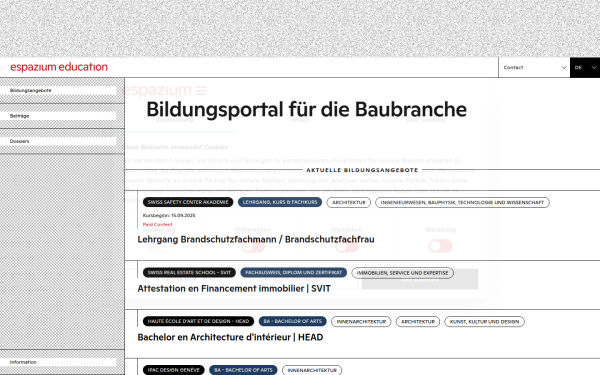This screenshot has height=375, width=600.
Task: Click the Aktuelle Bildungsangebote heading
Action: [362, 170]
